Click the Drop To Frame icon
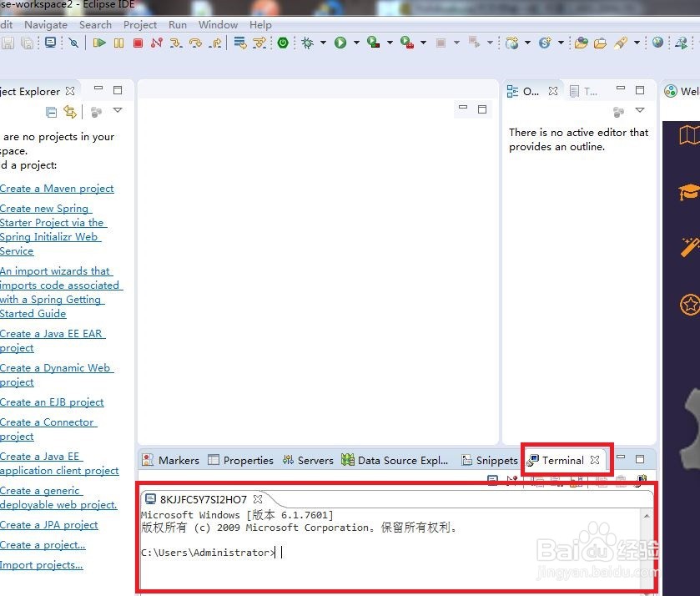Image resolution: width=700 pixels, height=596 pixels. (x=240, y=43)
